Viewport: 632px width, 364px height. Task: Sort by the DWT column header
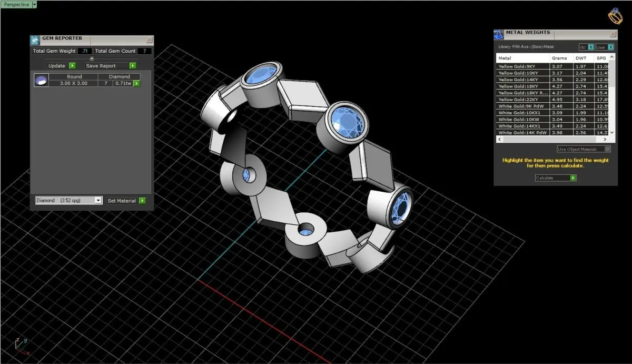[x=584, y=58]
